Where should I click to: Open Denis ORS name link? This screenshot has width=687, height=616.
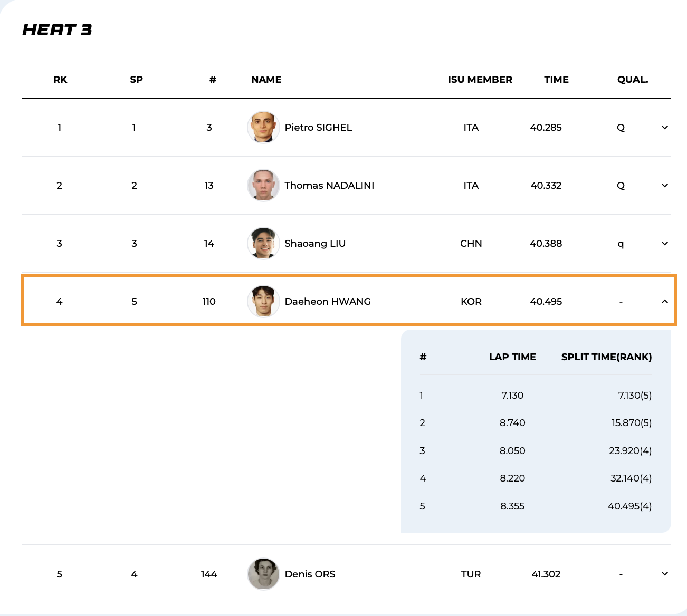[x=310, y=574]
